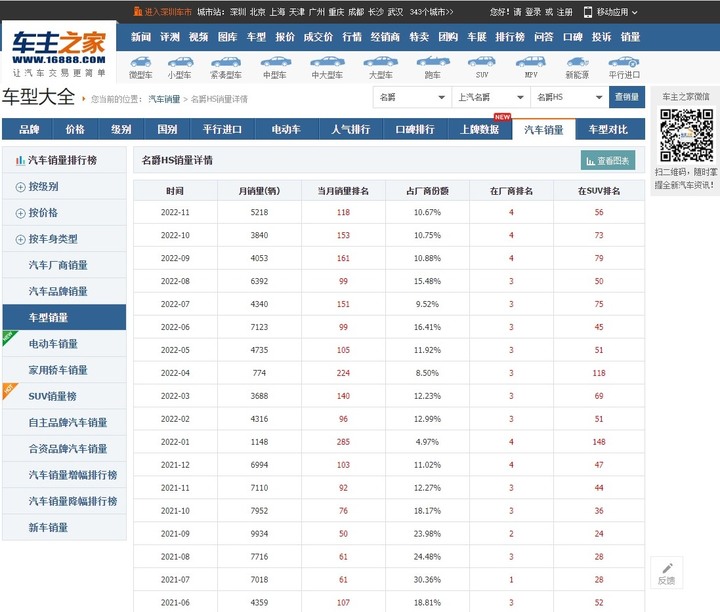
Task: Switch to the 上牌数据 tab
Action: [x=479, y=129]
